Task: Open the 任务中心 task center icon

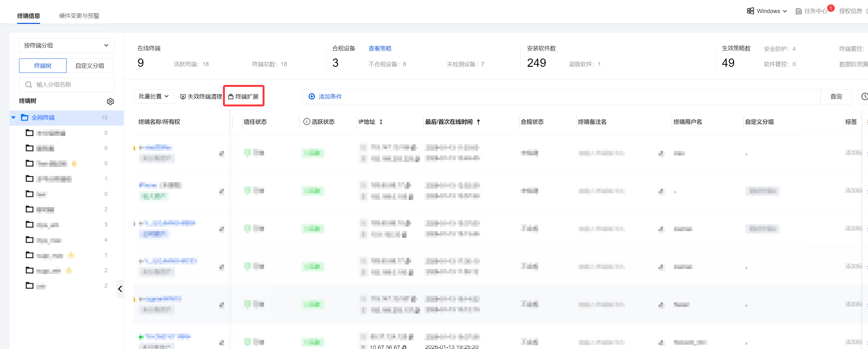Action: point(798,11)
